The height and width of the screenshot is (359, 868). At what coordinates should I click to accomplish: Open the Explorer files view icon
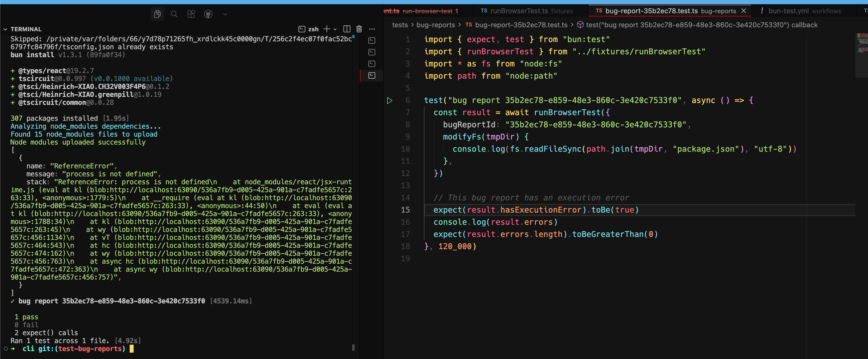pos(157,14)
